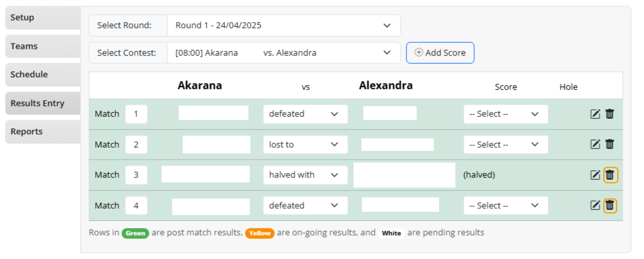The width and height of the screenshot is (644, 259).
Task: Switch to the Setup tab
Action: pos(43,18)
